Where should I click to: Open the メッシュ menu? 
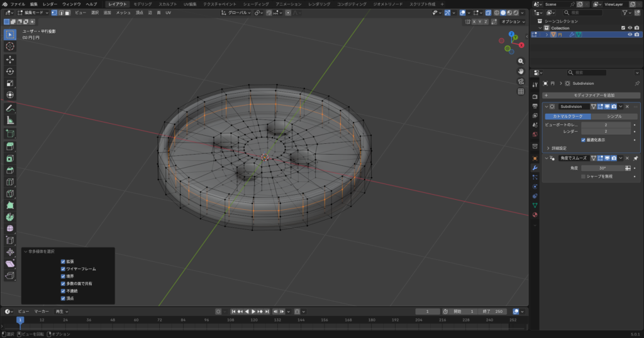pos(123,13)
